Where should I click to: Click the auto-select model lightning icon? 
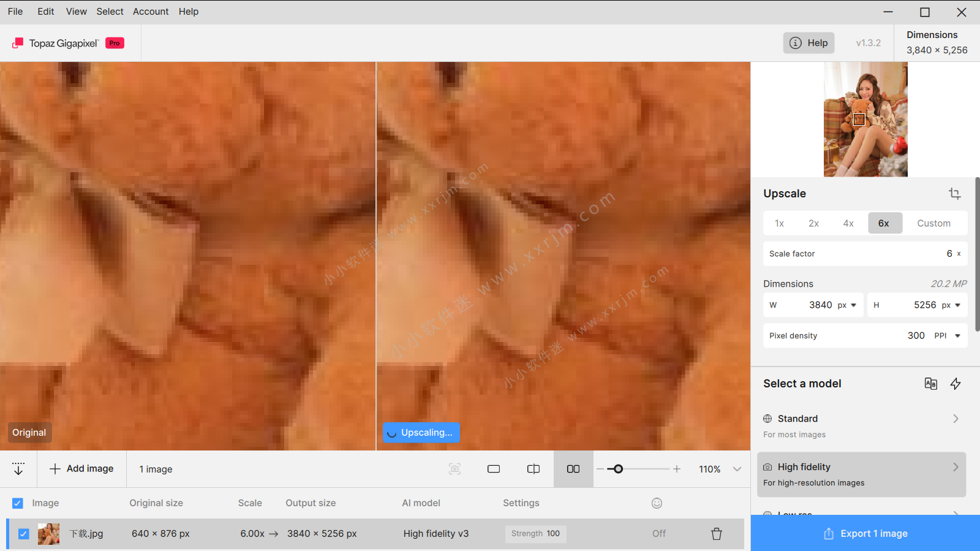[x=956, y=384]
